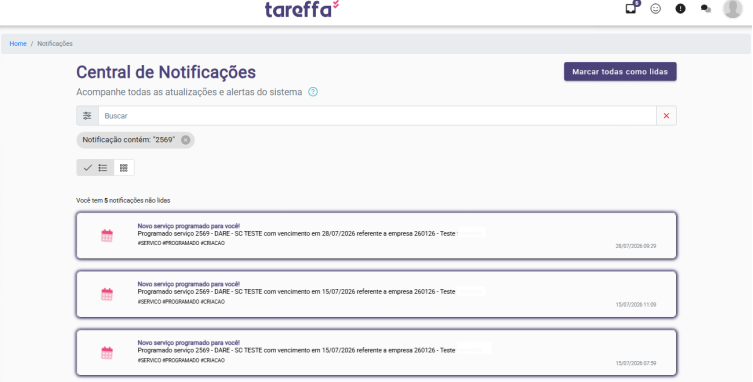
Task: Click the timestamp 15/07/2026 11:09
Action: pos(636,305)
